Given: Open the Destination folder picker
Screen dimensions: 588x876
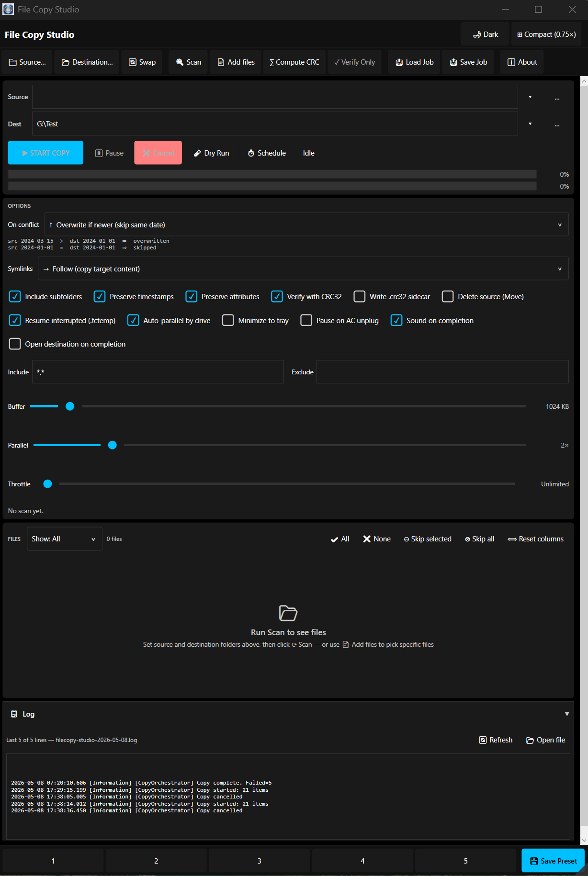Looking at the screenshot, I should click(87, 62).
